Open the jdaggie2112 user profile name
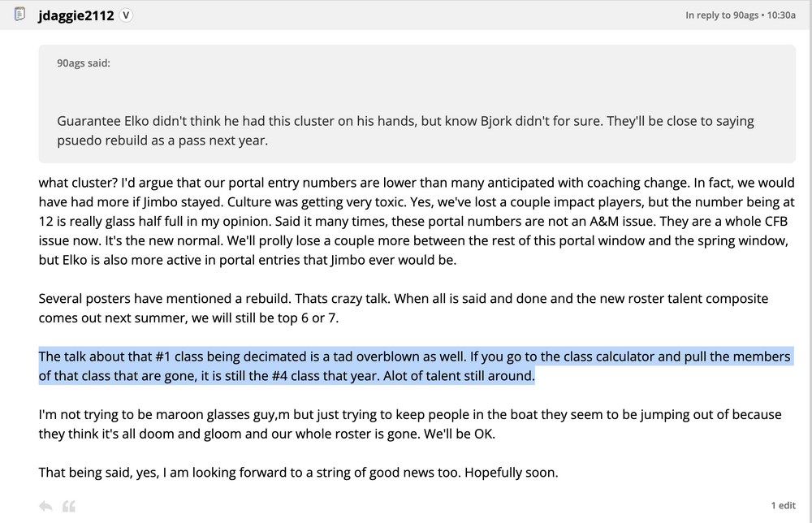 click(77, 15)
